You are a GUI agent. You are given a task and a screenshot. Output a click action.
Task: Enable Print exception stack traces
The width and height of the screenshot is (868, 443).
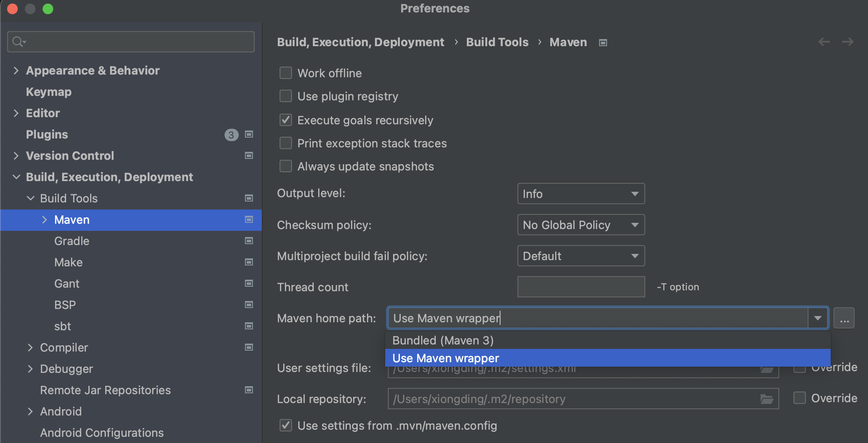click(x=286, y=143)
